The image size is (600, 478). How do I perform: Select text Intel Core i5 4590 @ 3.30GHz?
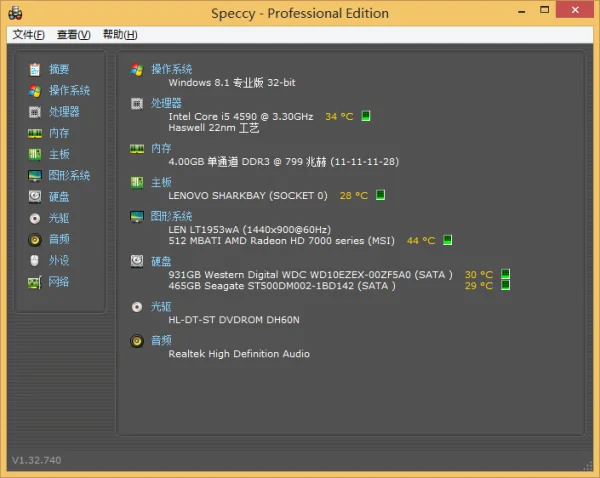pos(241,117)
